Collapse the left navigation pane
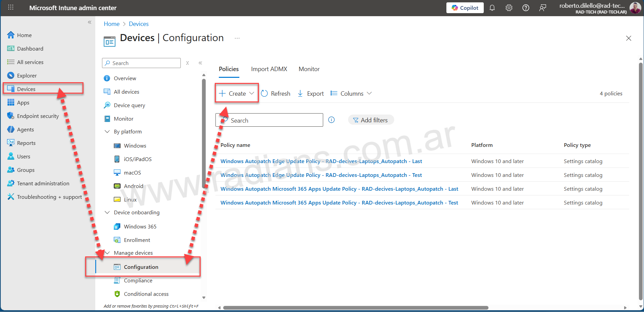Image resolution: width=644 pixels, height=312 pixels. (x=90, y=22)
